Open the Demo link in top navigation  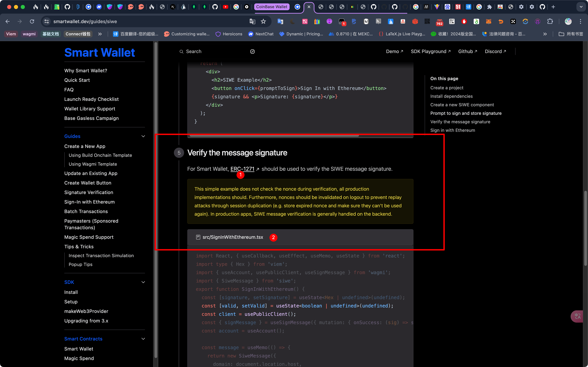pos(395,52)
